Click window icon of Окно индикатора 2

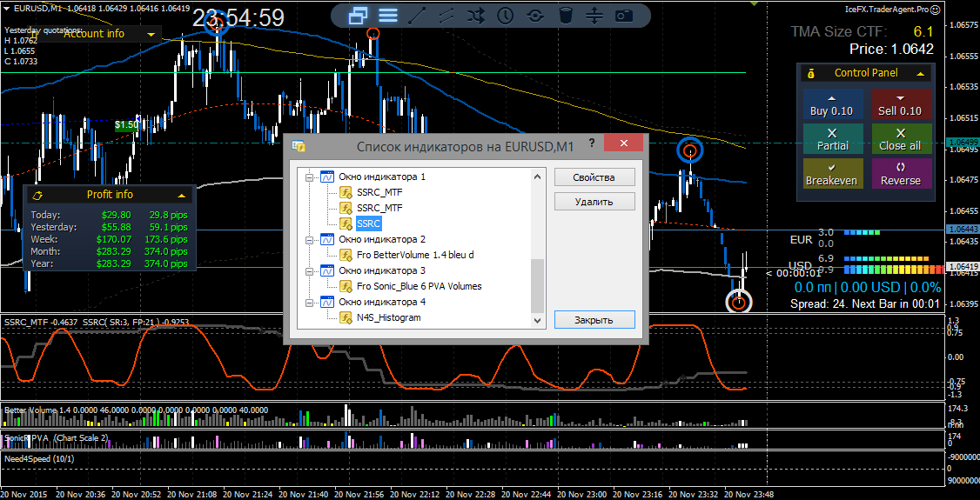[x=327, y=239]
